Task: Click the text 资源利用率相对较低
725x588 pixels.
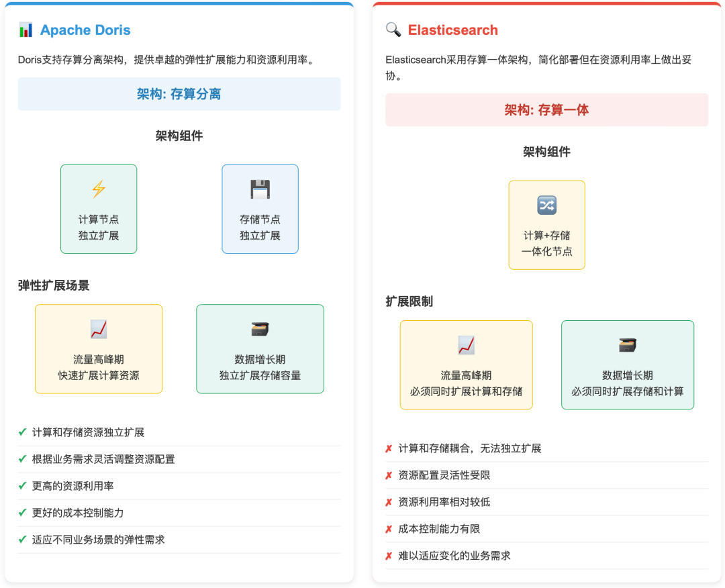Action: 444,502
